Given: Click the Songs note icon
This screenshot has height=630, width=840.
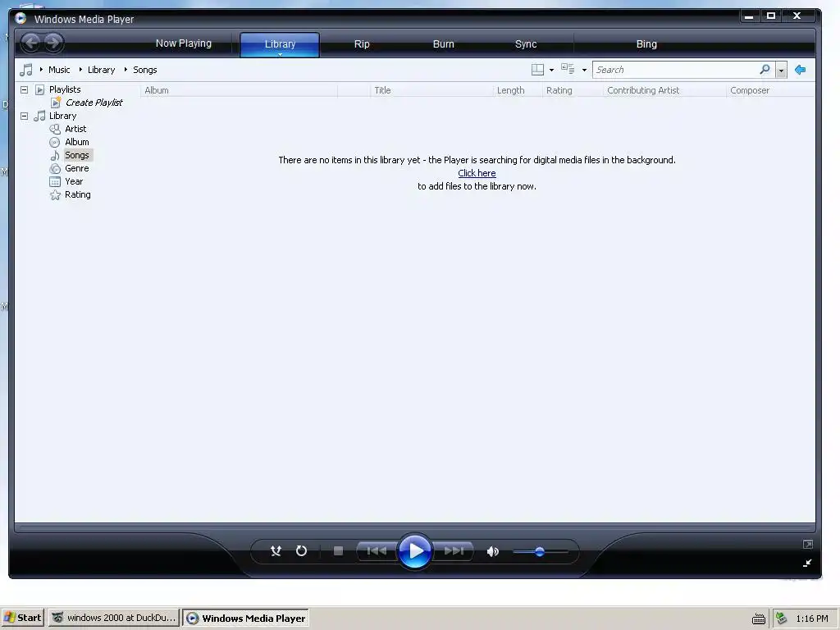Looking at the screenshot, I should click(x=55, y=155).
